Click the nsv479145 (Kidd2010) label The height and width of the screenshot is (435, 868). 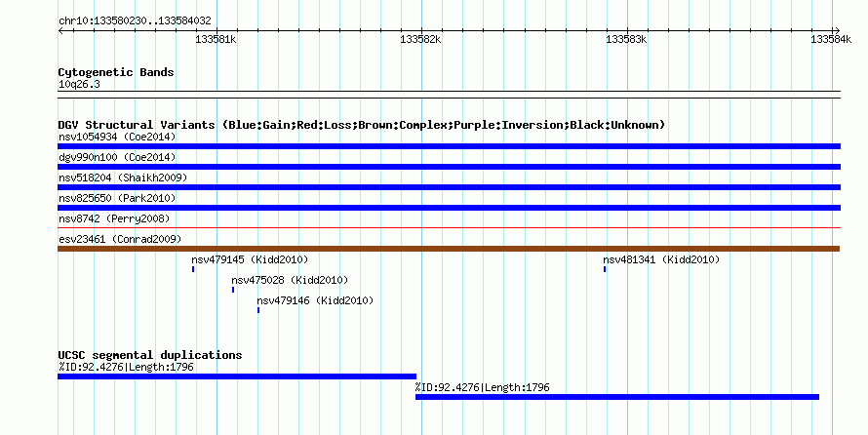250,259
